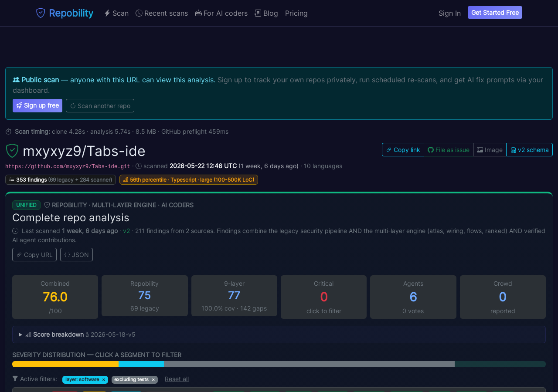Select the Repobility 75 score card
This screenshot has height=392, width=558.
(x=145, y=296)
